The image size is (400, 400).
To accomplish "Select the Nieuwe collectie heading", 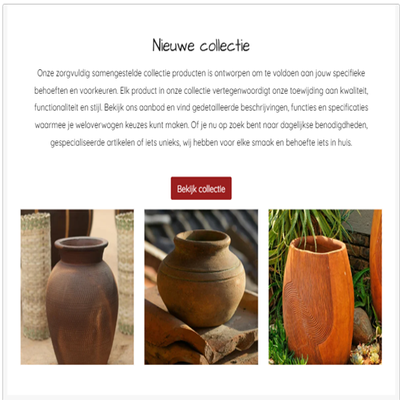I will 201,46.
